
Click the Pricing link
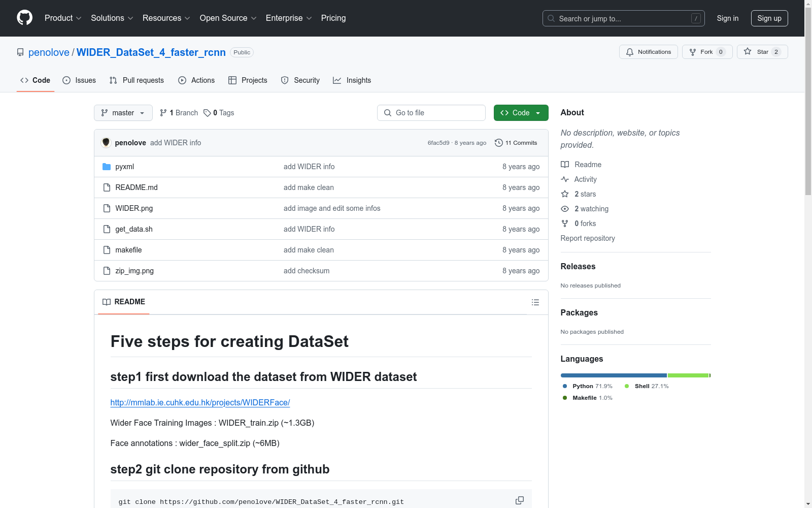pos(333,18)
